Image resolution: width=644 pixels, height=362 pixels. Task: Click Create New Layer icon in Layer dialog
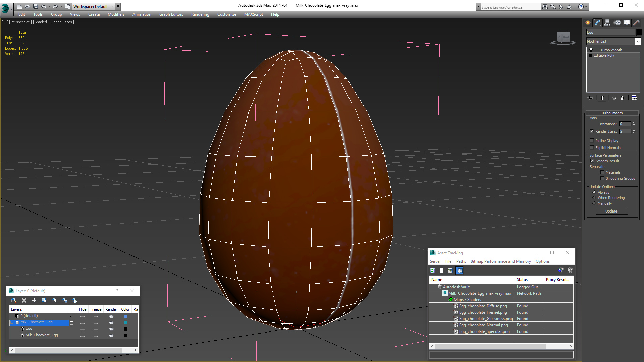point(14,300)
